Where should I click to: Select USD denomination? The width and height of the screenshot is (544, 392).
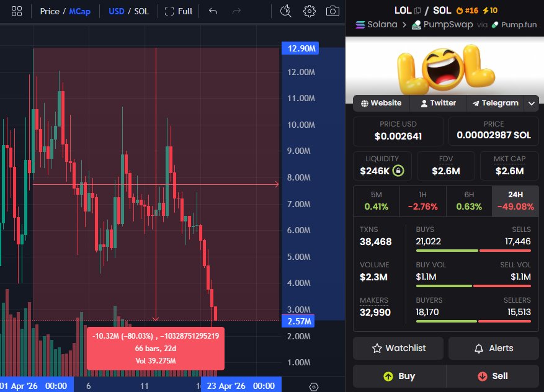[x=117, y=11]
